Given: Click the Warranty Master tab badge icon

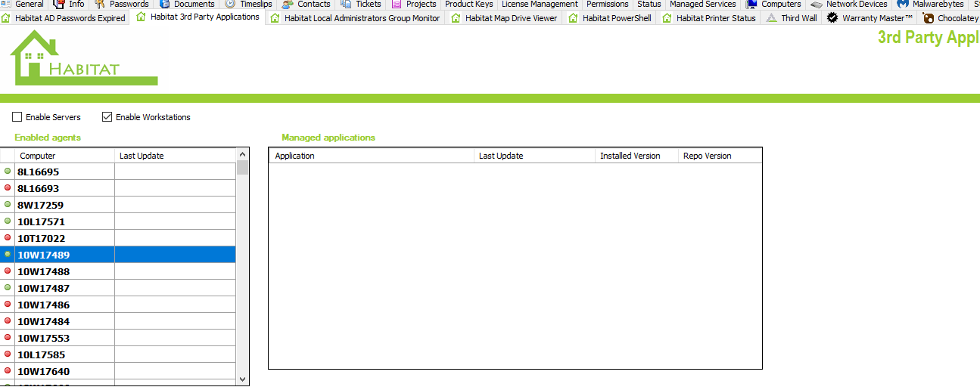Looking at the screenshot, I should pyautogui.click(x=832, y=18).
